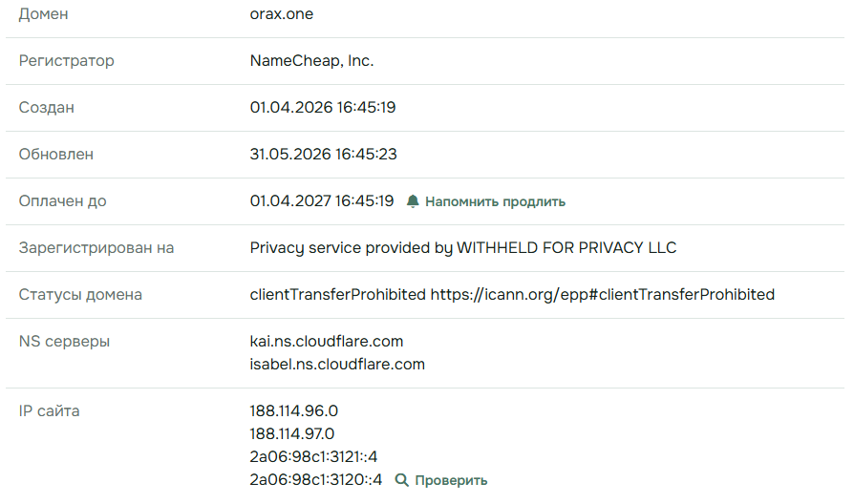This screenshot has width=854, height=504.
Task: Select kai.ns.cloudflare.com name server
Action: (x=327, y=342)
